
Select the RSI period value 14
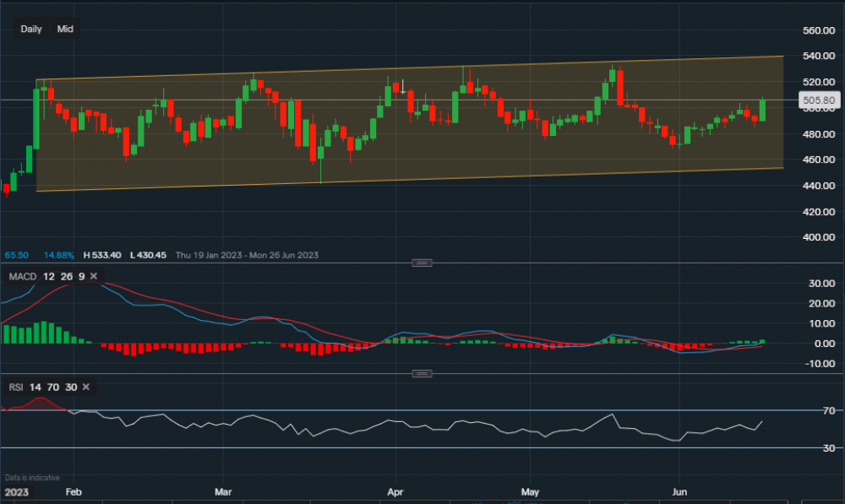click(x=36, y=387)
